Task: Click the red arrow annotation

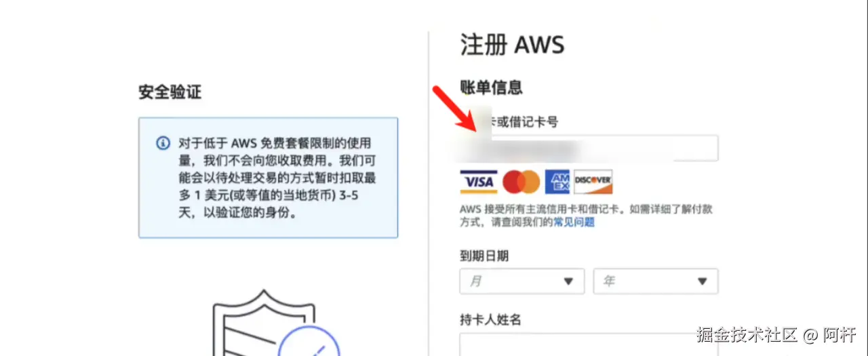Action: tap(456, 109)
